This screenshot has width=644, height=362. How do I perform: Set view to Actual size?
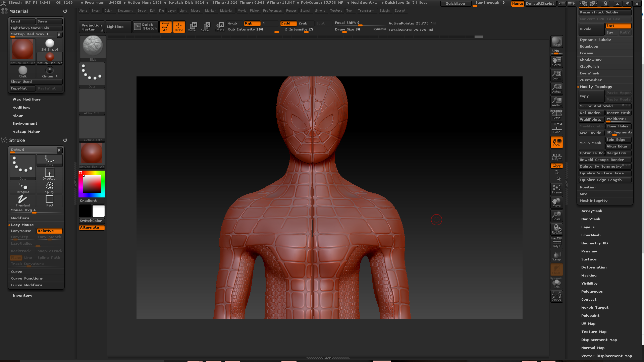pos(556,88)
